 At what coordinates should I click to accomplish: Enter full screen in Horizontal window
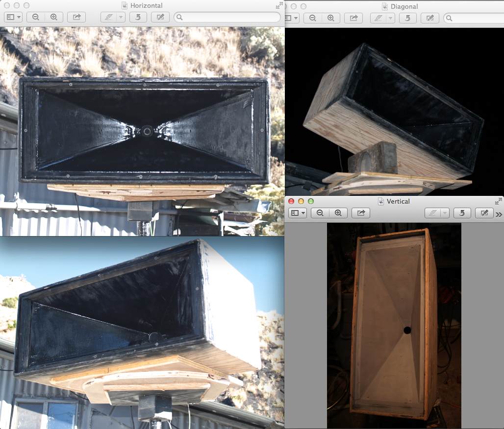[x=279, y=5]
